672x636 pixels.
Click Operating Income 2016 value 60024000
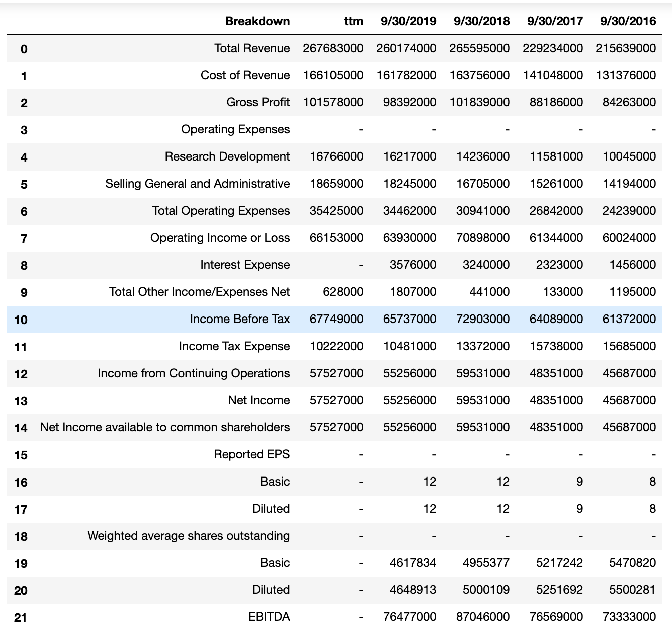tap(629, 238)
